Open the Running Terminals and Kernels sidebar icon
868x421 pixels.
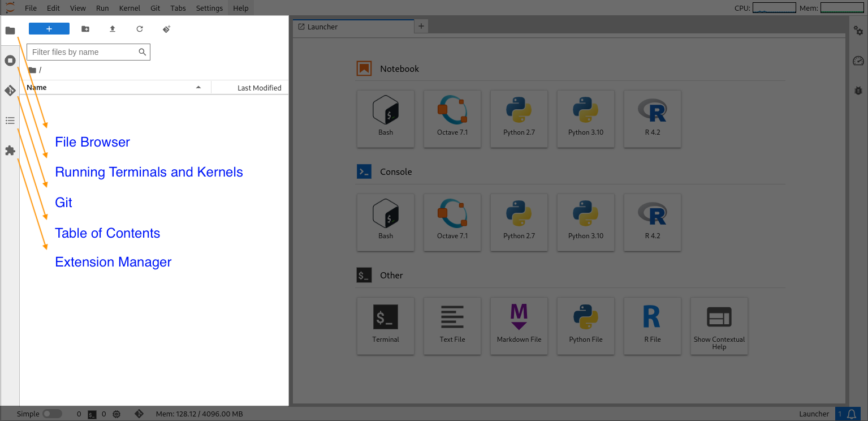pos(10,61)
